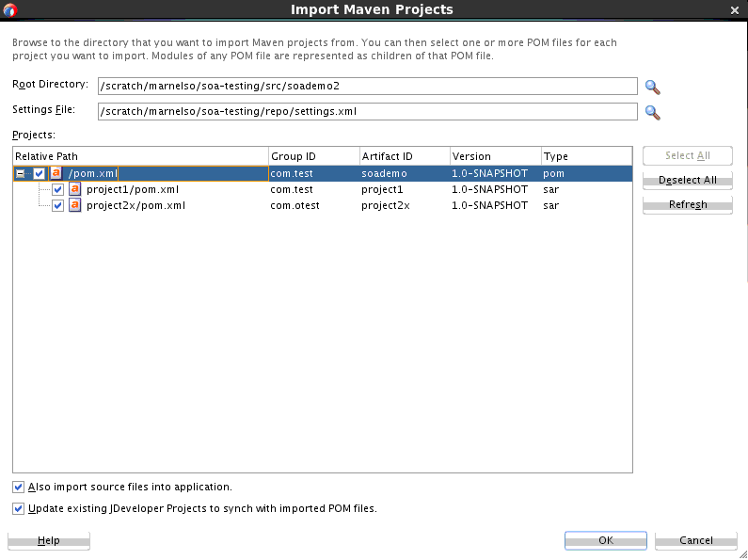Click the pom type cell
Screen dimensions: 748x560
coord(553,173)
